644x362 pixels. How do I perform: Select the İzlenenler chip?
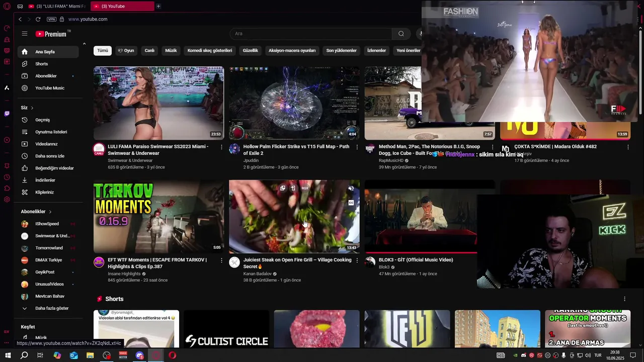click(376, 51)
